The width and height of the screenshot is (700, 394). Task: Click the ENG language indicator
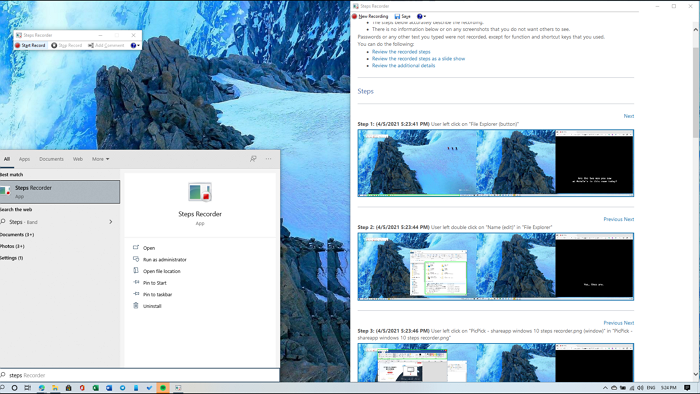[651, 388]
